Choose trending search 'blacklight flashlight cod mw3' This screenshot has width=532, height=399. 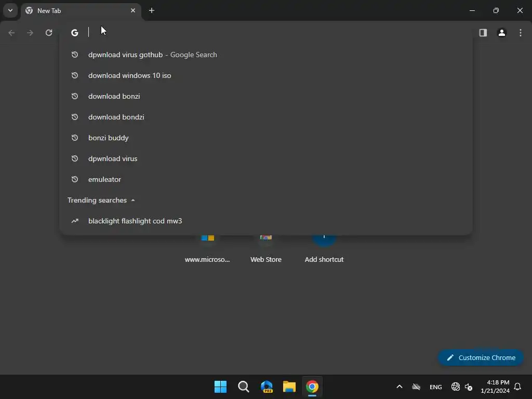(x=266, y=221)
